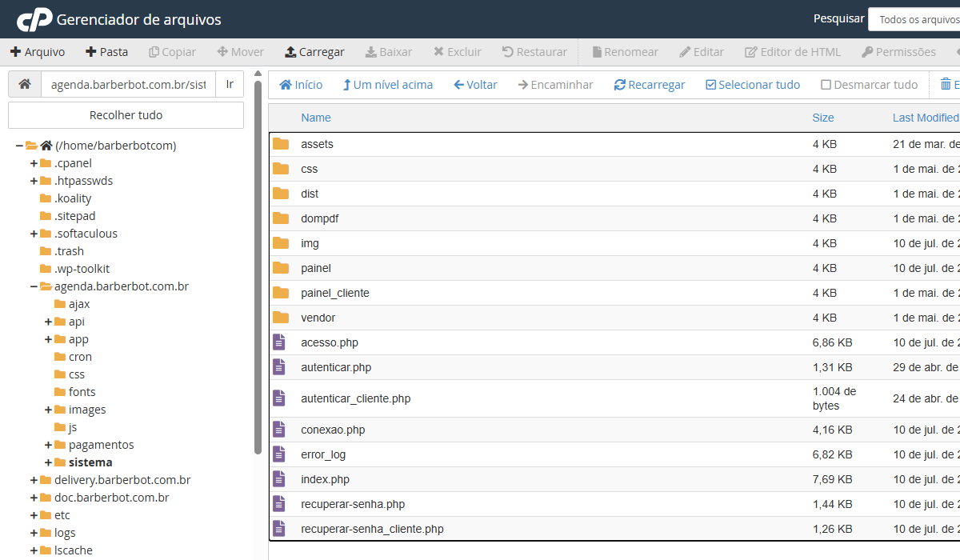Check Selecionar tudo to select all
Image resolution: width=960 pixels, height=560 pixels.
point(752,85)
